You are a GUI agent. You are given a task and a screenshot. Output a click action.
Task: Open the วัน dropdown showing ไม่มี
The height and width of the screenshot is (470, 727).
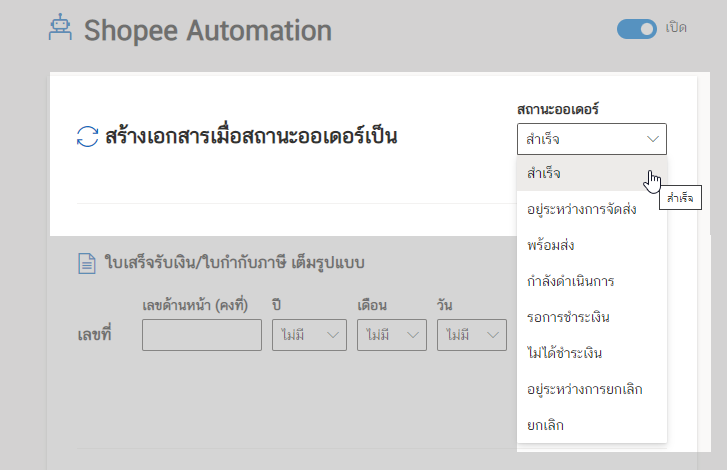472,335
